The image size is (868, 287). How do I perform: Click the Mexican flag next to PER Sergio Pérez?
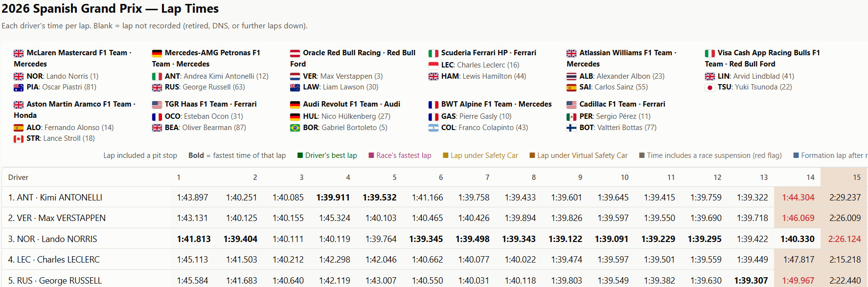[571, 117]
